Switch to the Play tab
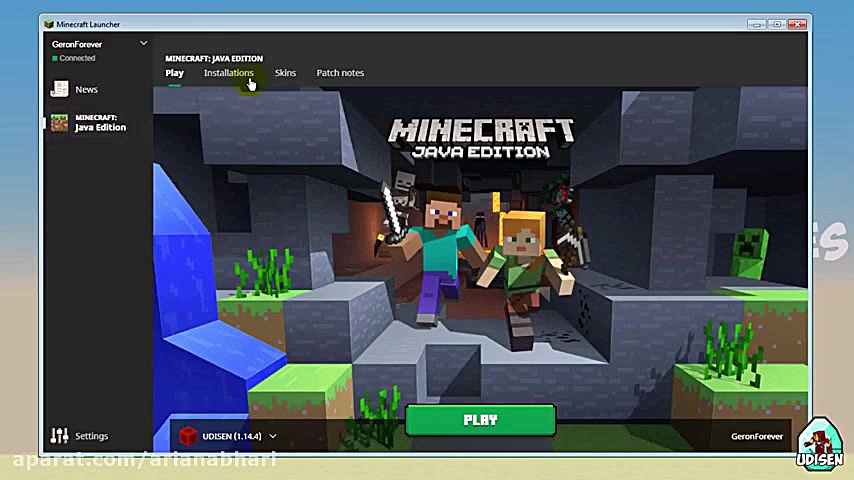854x480 pixels. coord(174,73)
